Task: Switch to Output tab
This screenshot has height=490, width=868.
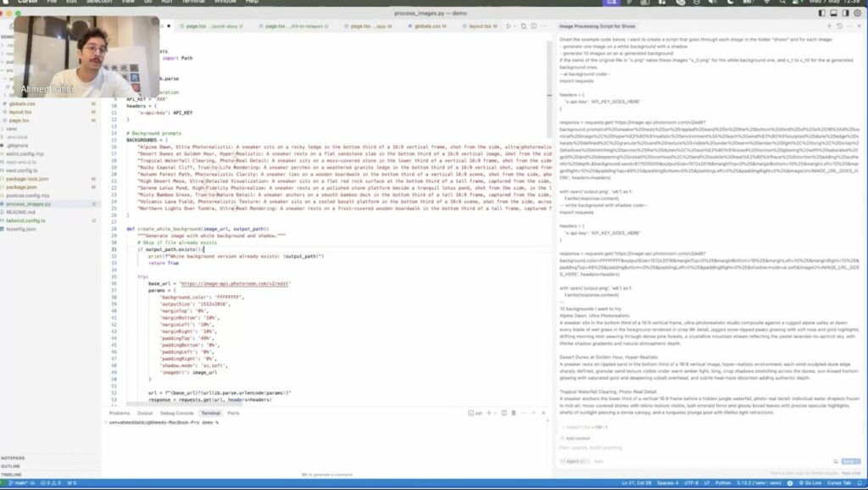Action: [144, 413]
